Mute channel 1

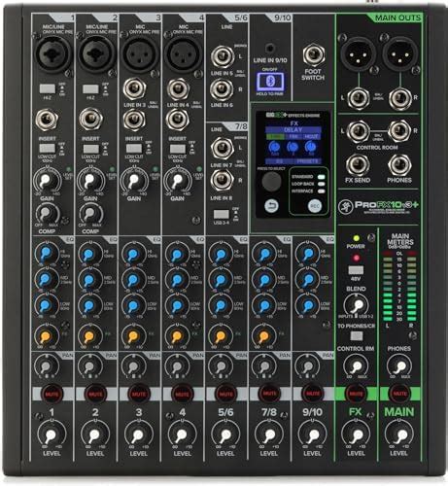52,394
